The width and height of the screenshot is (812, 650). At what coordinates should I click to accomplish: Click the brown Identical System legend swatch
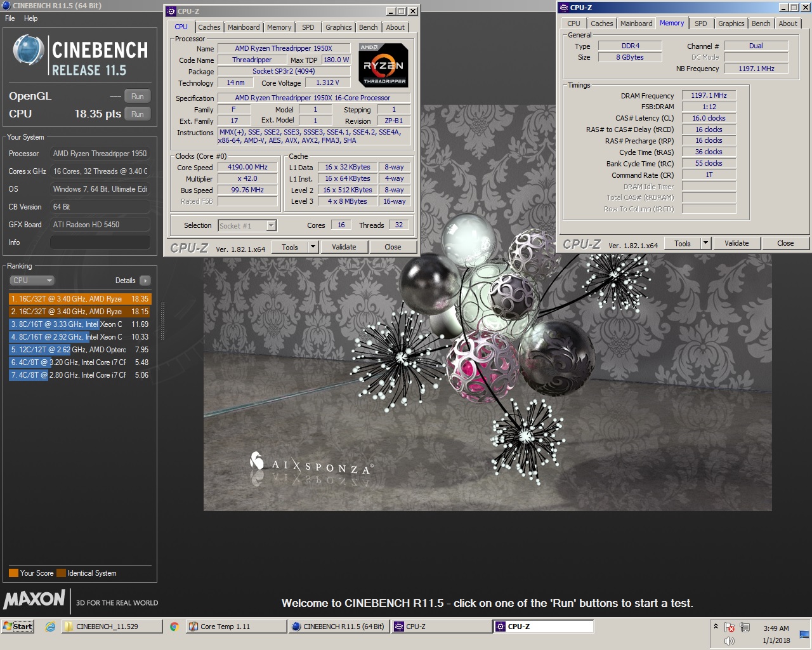[61, 573]
